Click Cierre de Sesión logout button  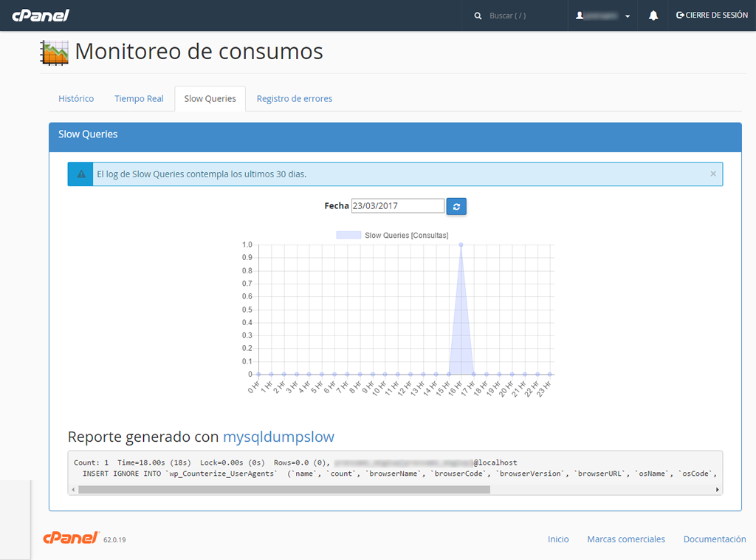pos(712,16)
